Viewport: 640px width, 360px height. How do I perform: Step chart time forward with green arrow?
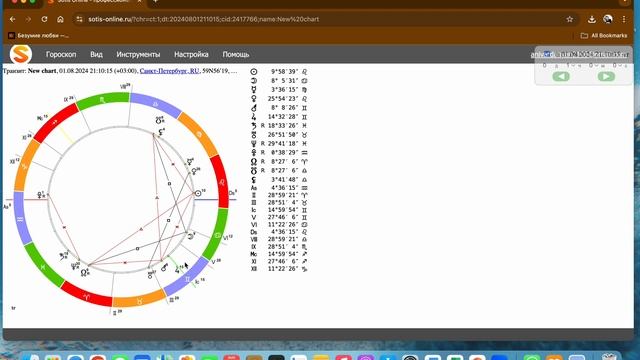[606, 76]
